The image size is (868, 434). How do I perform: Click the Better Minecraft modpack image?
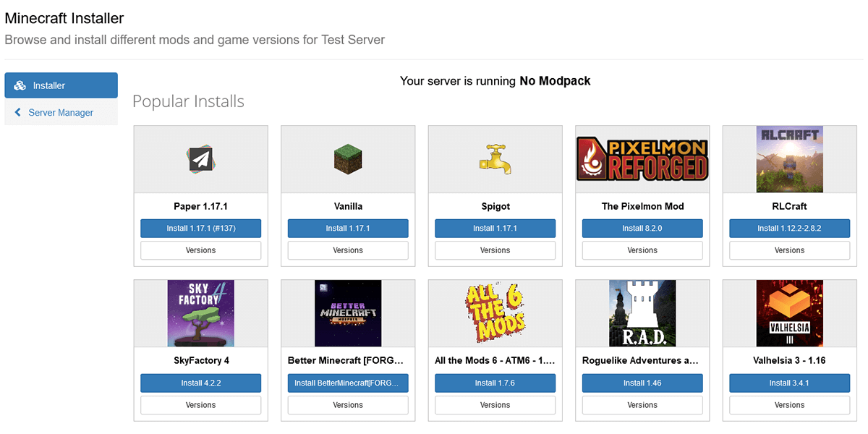pyautogui.click(x=348, y=314)
